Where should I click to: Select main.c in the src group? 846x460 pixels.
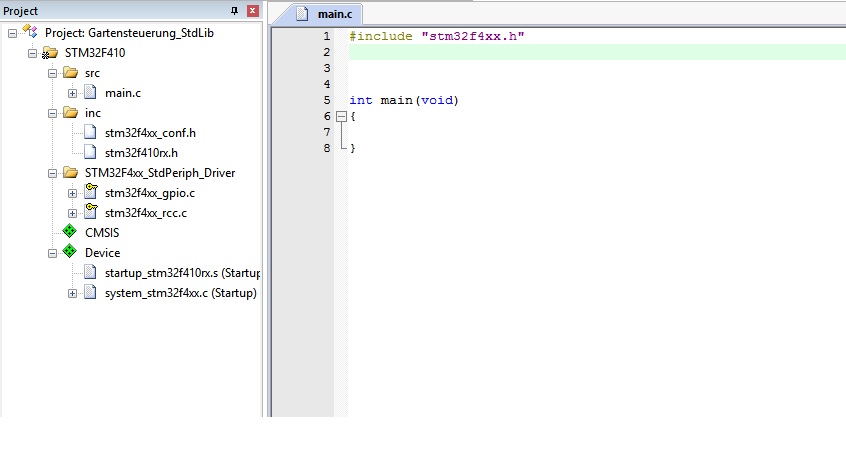point(123,93)
